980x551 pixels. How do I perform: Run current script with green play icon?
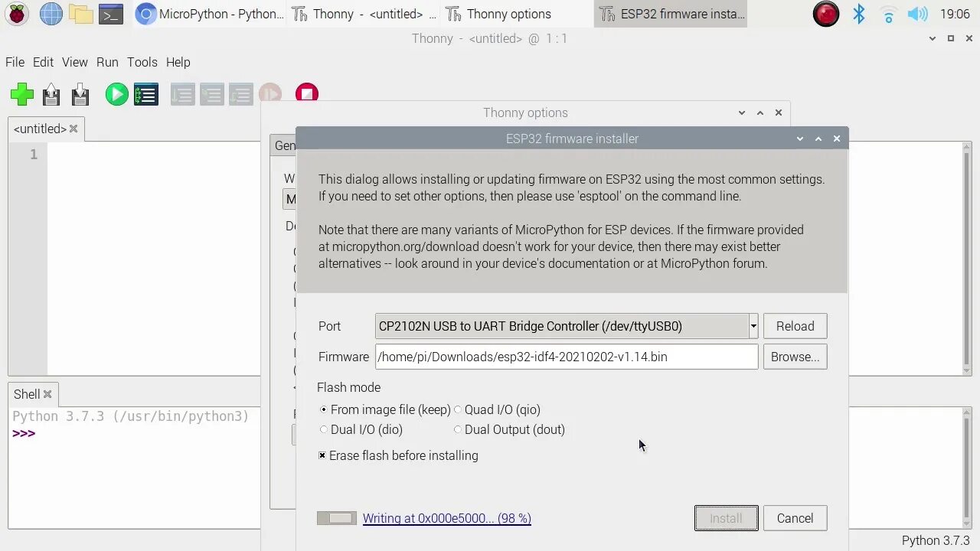coord(116,94)
